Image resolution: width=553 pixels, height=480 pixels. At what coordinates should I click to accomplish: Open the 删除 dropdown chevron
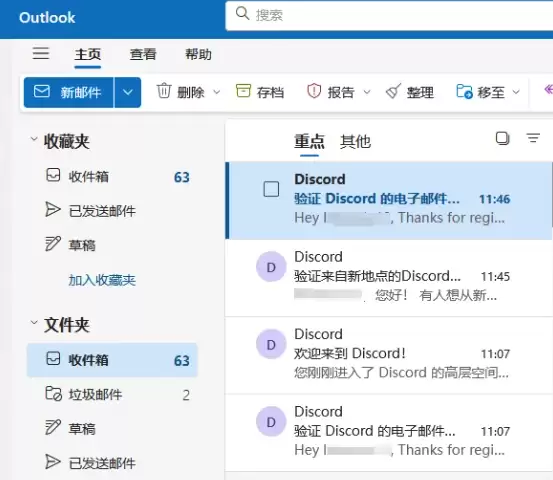(x=217, y=92)
